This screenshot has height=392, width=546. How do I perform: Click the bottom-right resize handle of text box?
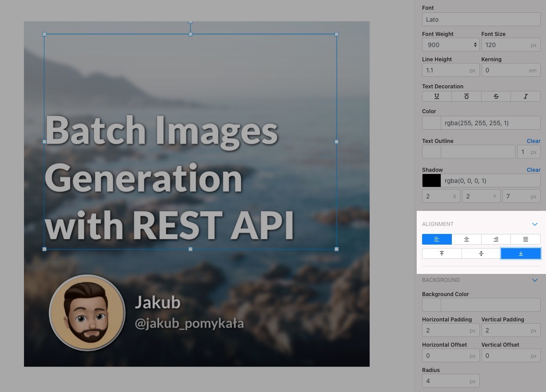pos(336,249)
